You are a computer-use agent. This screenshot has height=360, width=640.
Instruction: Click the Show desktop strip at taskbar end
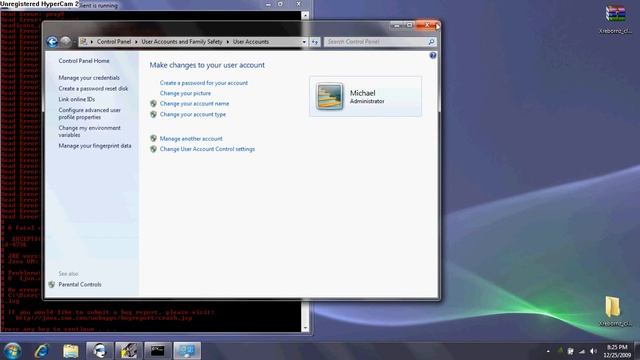click(x=637, y=351)
